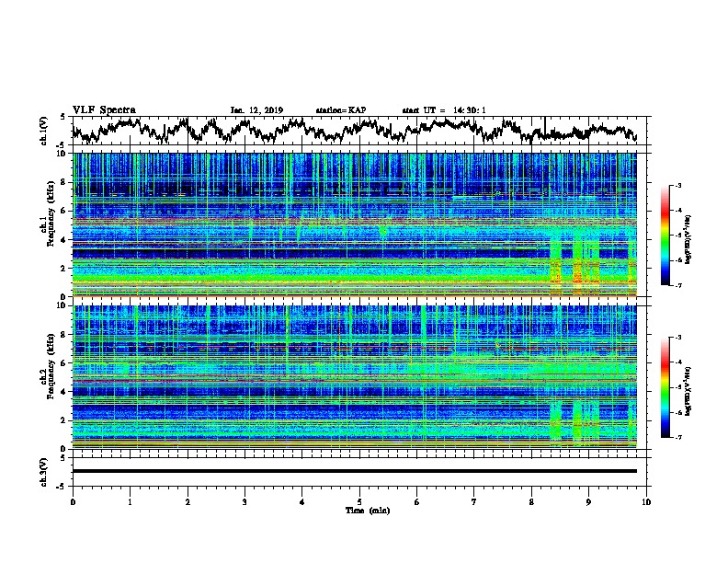Click time axis tick label "8"
The image size is (728, 563).
tap(531, 501)
